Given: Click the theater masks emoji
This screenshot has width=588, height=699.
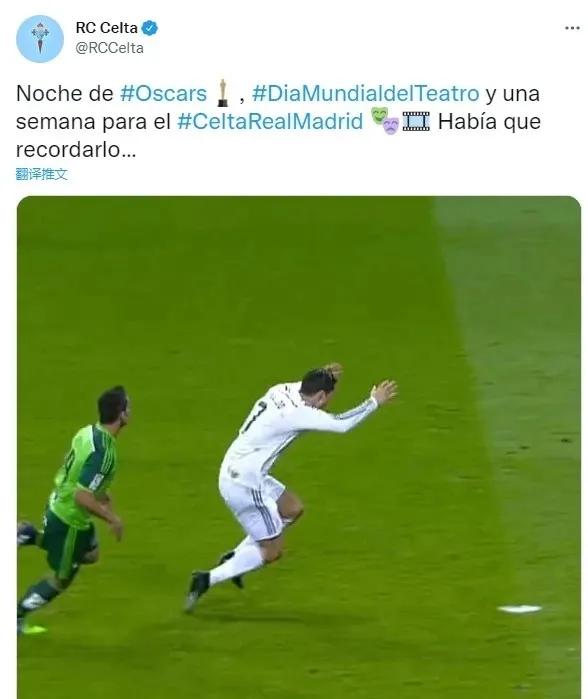Looking at the screenshot, I should [x=385, y=121].
